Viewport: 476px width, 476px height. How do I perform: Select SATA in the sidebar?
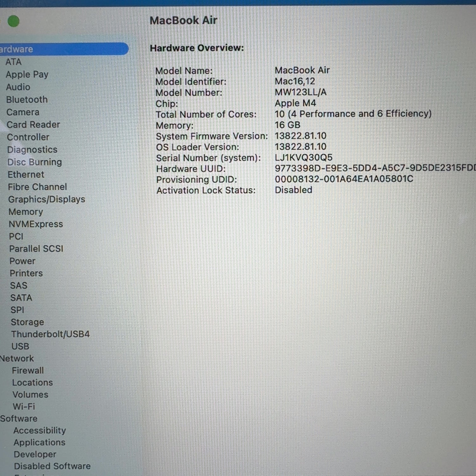(x=21, y=298)
